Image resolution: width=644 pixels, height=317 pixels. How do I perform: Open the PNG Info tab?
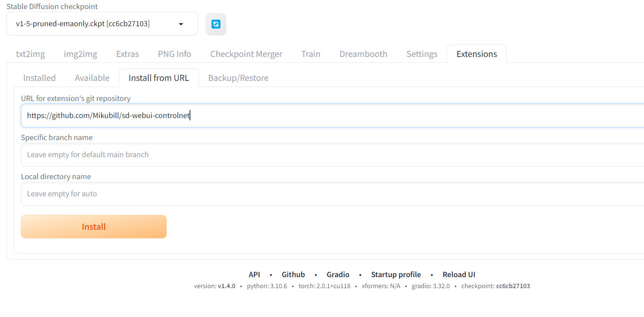pos(174,54)
